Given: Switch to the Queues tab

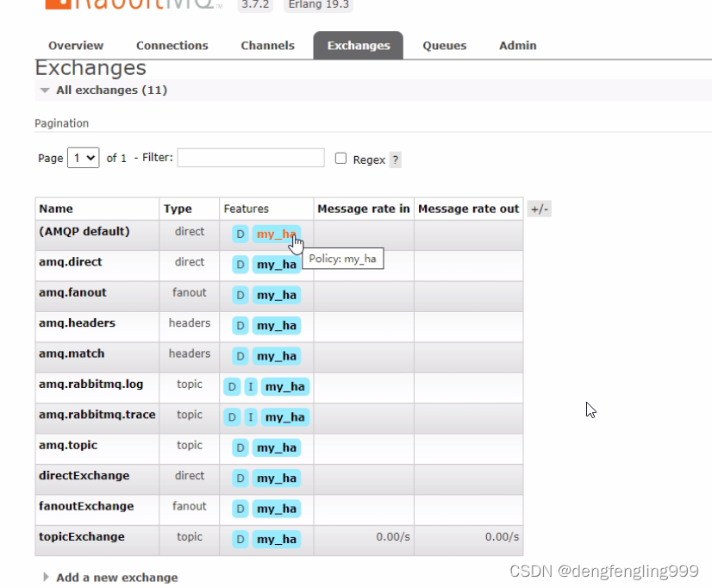Looking at the screenshot, I should pos(444,46).
